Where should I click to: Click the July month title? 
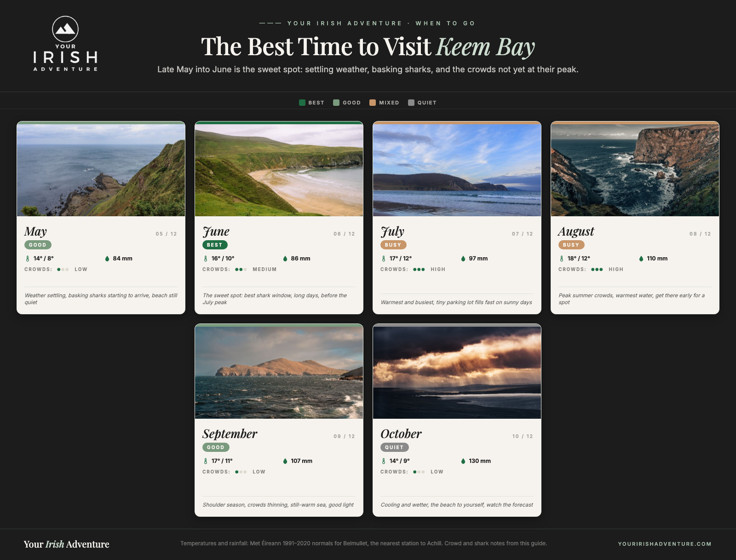click(392, 231)
